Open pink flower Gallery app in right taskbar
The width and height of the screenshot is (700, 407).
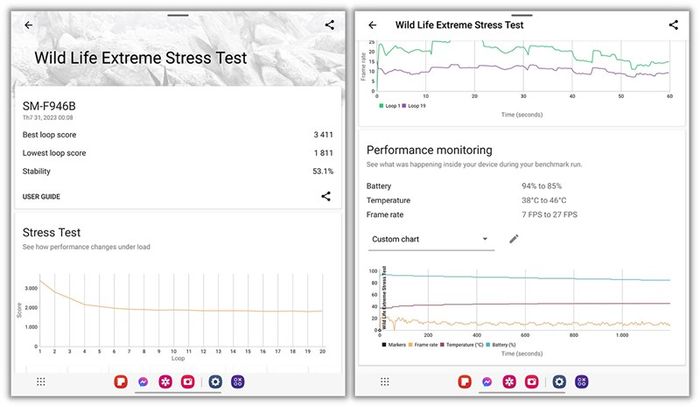(x=509, y=382)
